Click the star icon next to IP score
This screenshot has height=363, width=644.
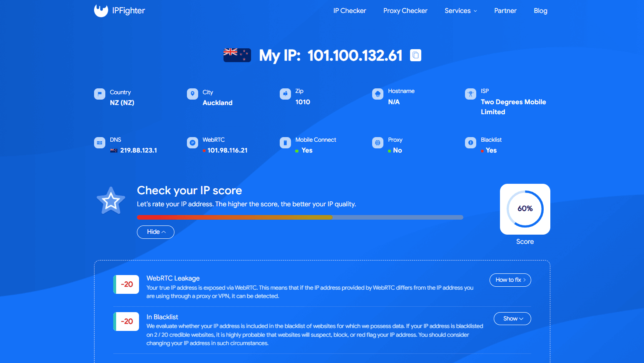(111, 201)
